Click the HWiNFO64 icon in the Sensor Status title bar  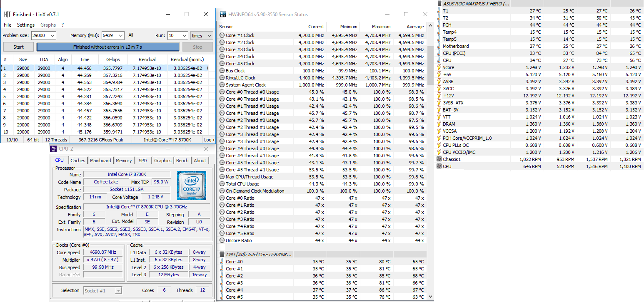pyautogui.click(x=222, y=14)
